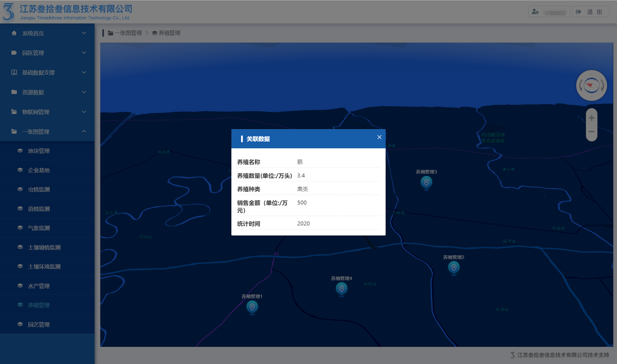
Task: Close the 关联数据 popup dialog
Action: tap(379, 137)
